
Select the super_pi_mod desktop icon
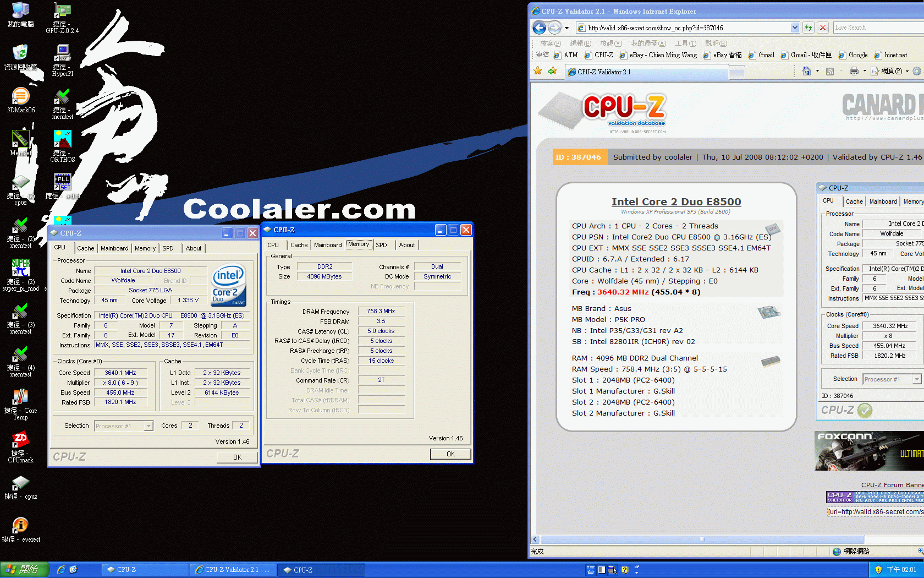point(20,275)
